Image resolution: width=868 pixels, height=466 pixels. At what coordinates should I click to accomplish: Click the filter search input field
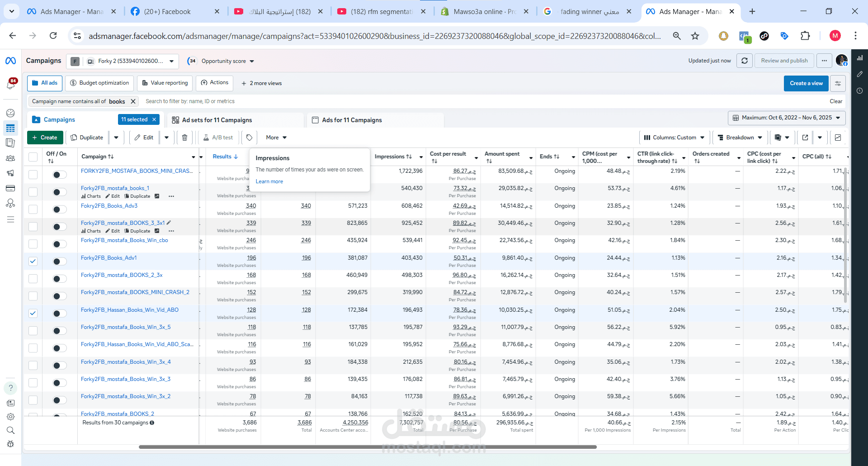click(484, 101)
